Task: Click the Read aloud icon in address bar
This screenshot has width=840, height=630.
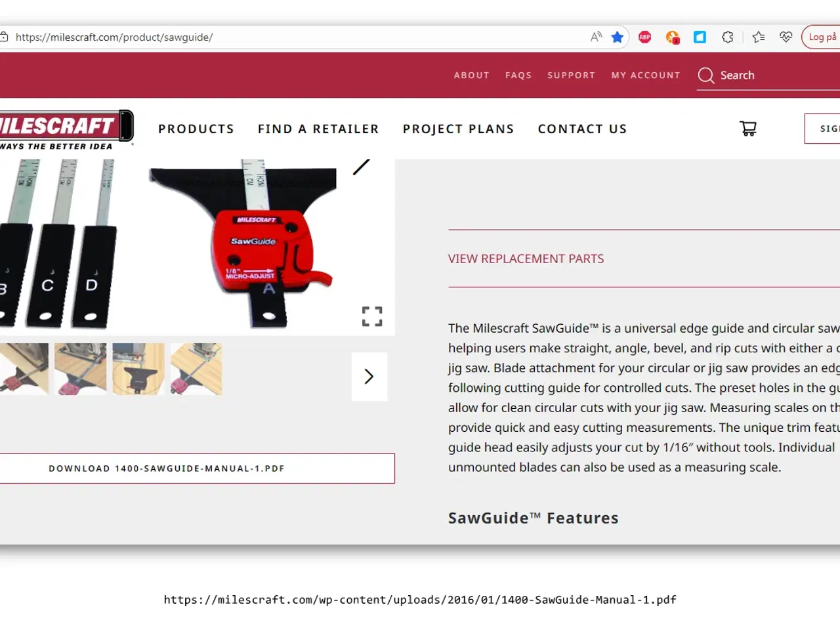Action: click(x=596, y=37)
